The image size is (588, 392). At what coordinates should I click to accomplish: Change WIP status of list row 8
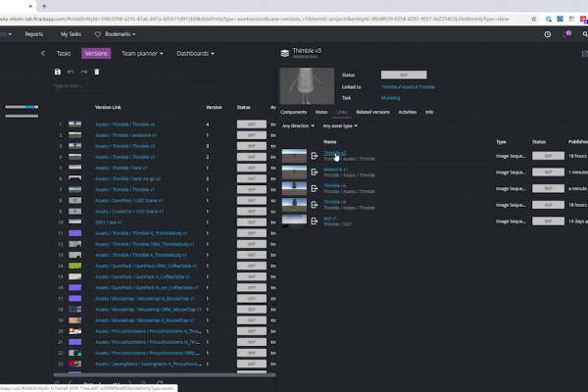252,200
